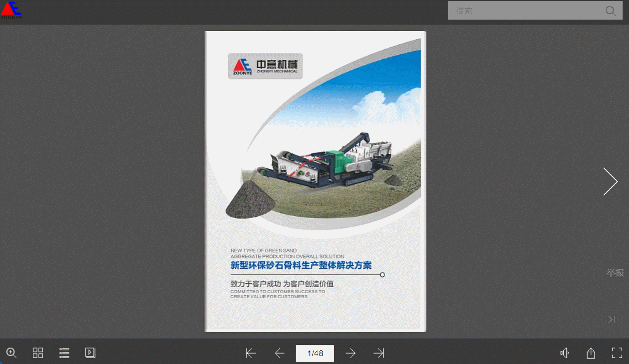Go to next page using bottom arrow
The height and width of the screenshot is (364, 629).
(350, 353)
